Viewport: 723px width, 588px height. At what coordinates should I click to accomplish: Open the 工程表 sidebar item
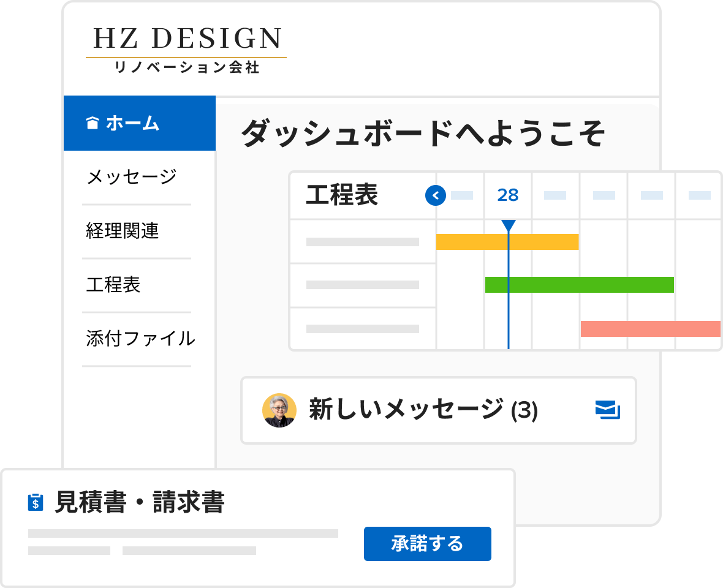click(113, 285)
